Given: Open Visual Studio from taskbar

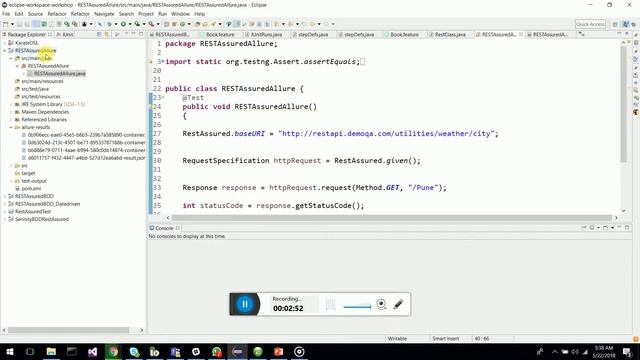Looking at the screenshot, I should coord(93,351).
